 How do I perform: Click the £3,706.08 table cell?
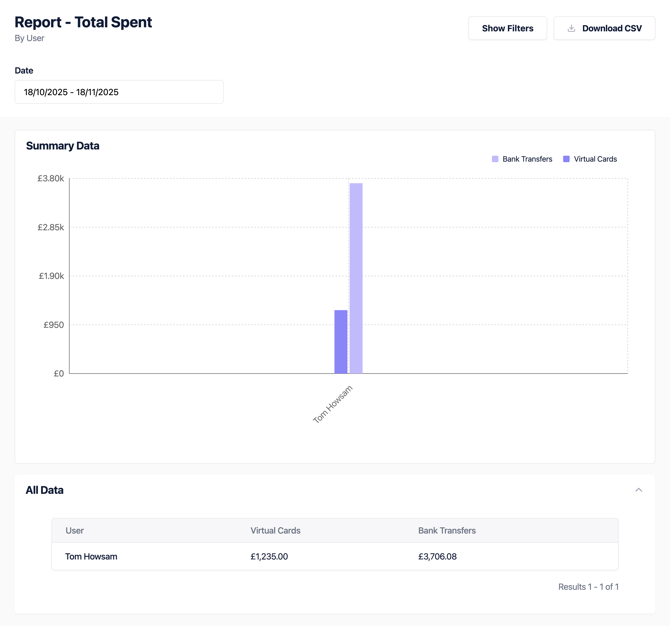[x=437, y=556]
